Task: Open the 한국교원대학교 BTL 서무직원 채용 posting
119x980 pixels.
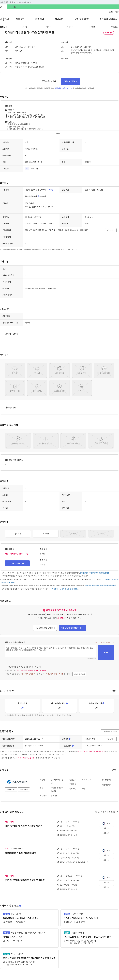Action: click(21, 853)
